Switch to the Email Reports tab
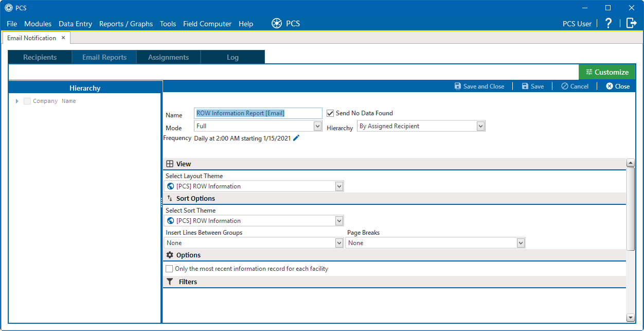This screenshot has height=331, width=644. 104,57
